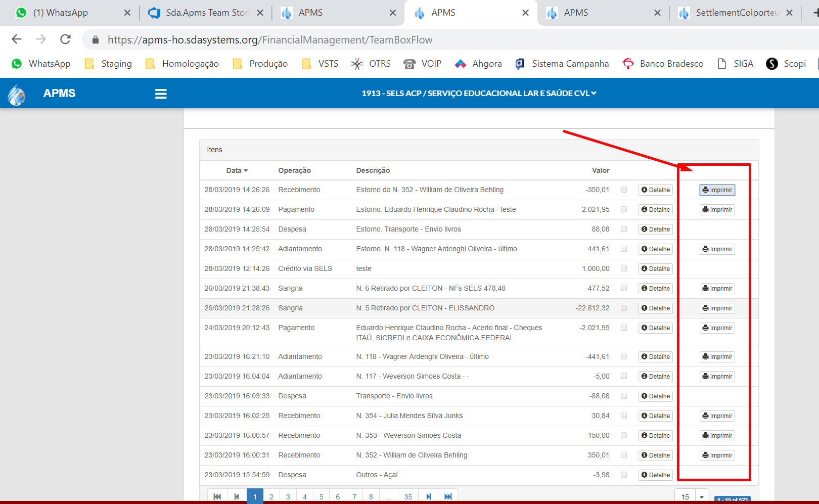Check the box for Eduardo Henrique teste estorno row
Viewport: 819px width, 504px height.
[624, 210]
